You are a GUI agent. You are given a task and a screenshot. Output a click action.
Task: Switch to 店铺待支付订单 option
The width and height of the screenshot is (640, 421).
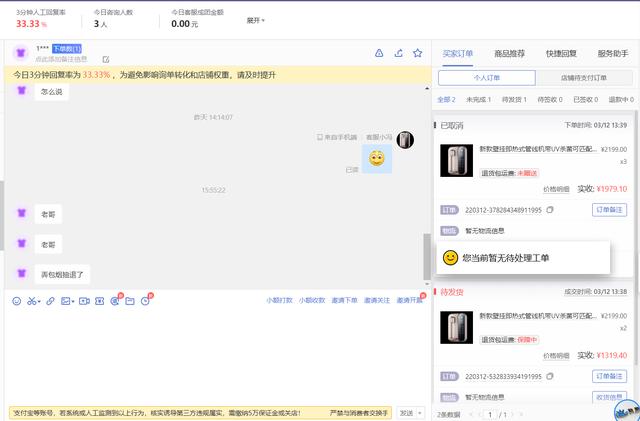point(584,77)
